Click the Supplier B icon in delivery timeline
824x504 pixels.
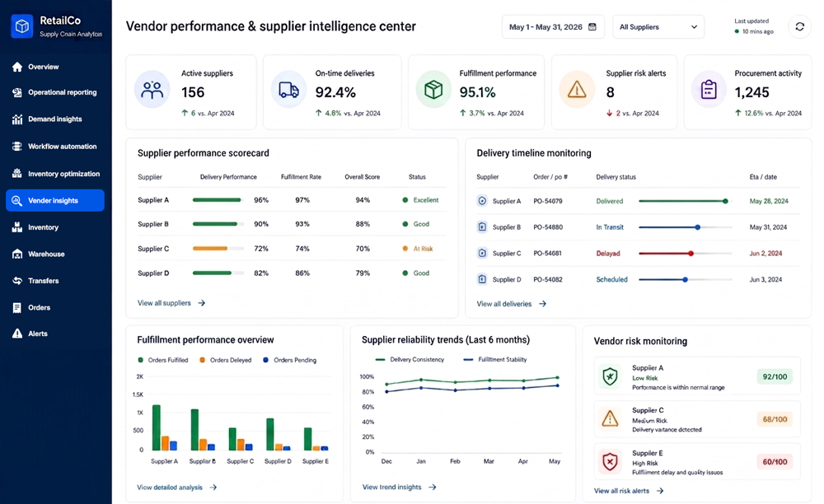click(482, 226)
